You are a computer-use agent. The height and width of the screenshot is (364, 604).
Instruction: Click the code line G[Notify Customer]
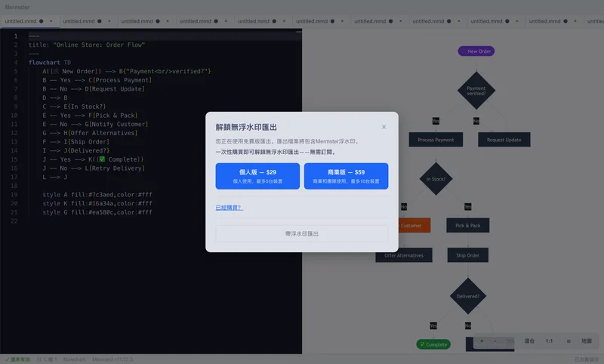pyautogui.click(x=95, y=124)
